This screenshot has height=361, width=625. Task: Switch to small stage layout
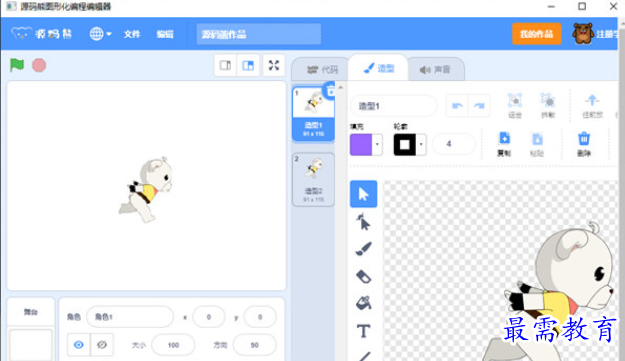pos(226,65)
